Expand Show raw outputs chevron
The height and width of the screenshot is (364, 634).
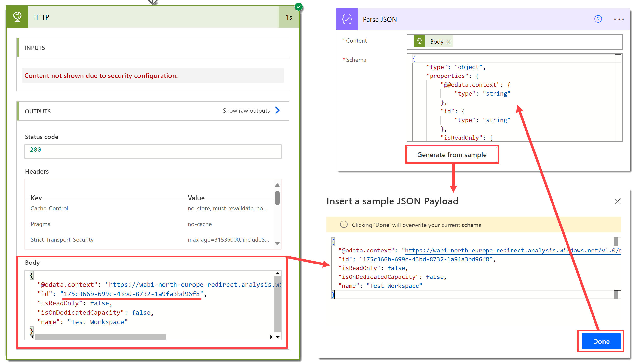tap(277, 110)
